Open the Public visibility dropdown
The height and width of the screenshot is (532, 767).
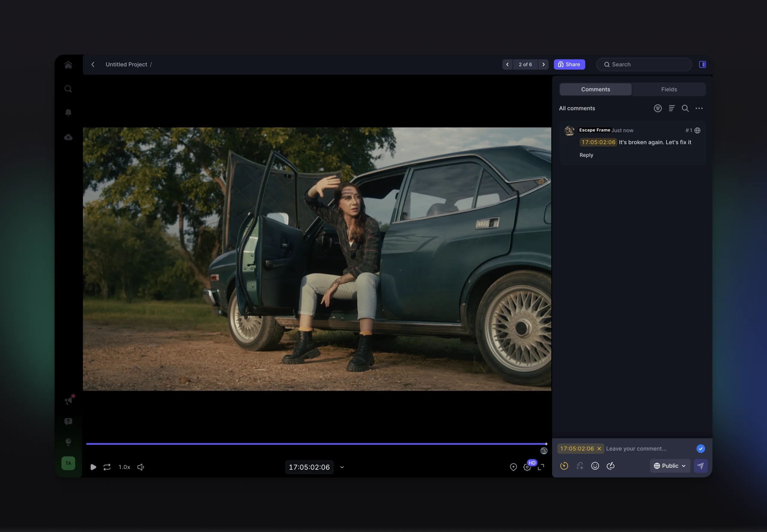point(670,466)
